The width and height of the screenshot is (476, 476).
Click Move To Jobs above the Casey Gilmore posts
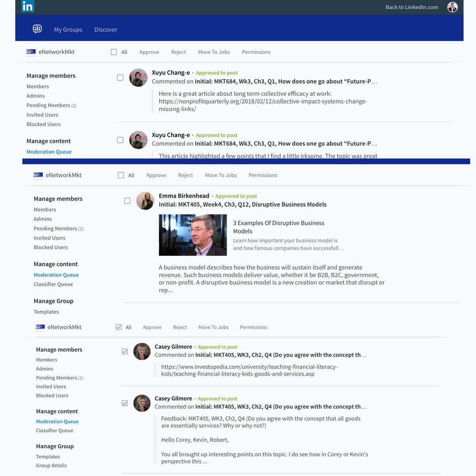pos(213,327)
